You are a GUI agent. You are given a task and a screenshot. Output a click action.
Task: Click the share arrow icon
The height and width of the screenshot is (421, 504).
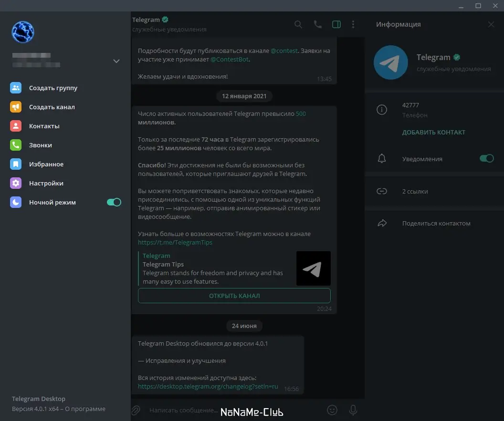pos(382,223)
